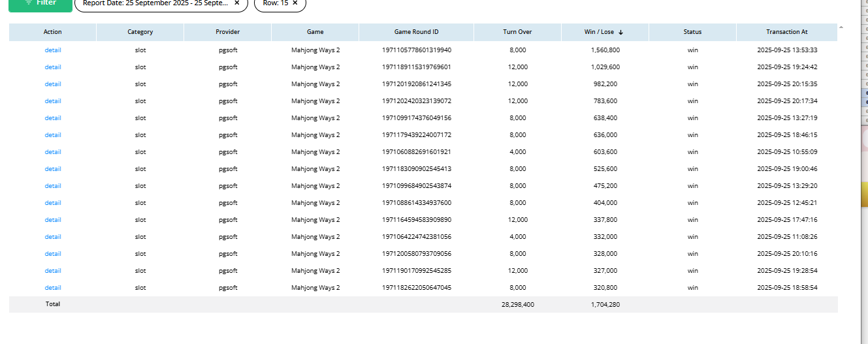Select timestamp 2025-09-25 18:58:54
868x344 pixels.
(x=787, y=287)
